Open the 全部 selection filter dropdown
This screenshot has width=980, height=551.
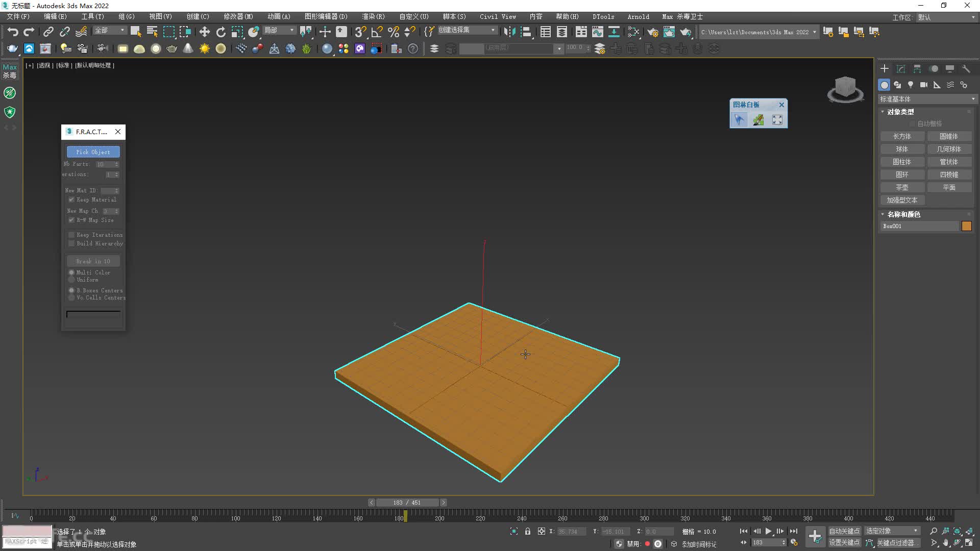(x=109, y=31)
